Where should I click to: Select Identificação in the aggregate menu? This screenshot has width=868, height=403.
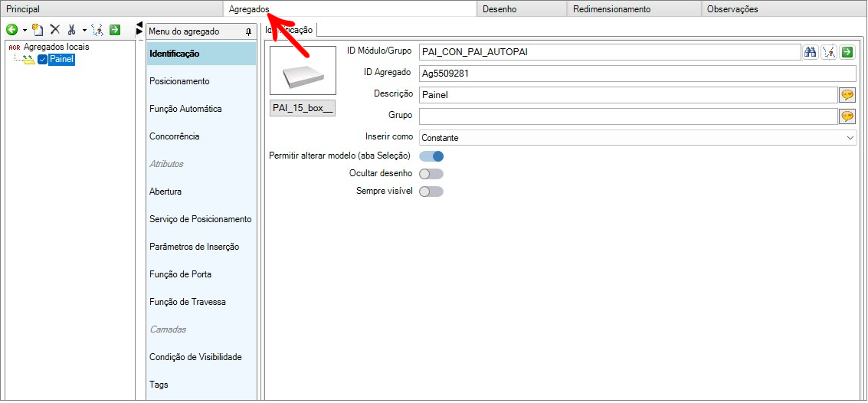pos(201,54)
